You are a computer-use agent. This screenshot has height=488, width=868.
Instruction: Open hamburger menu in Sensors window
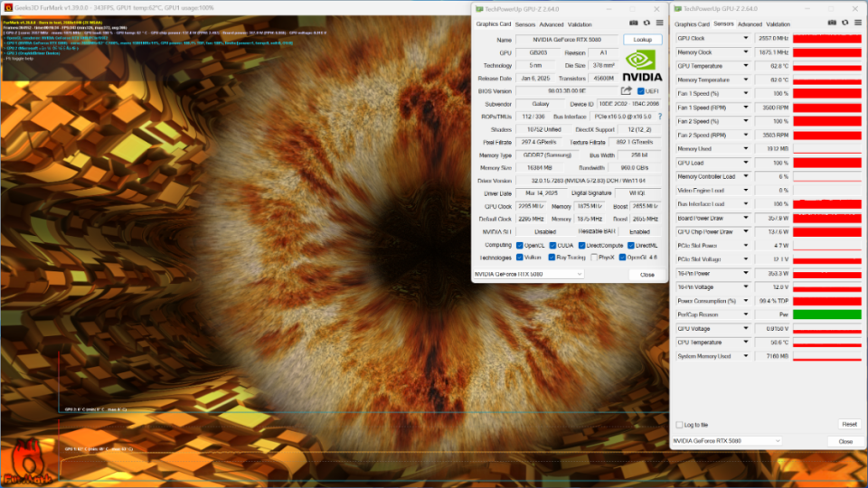[858, 23]
